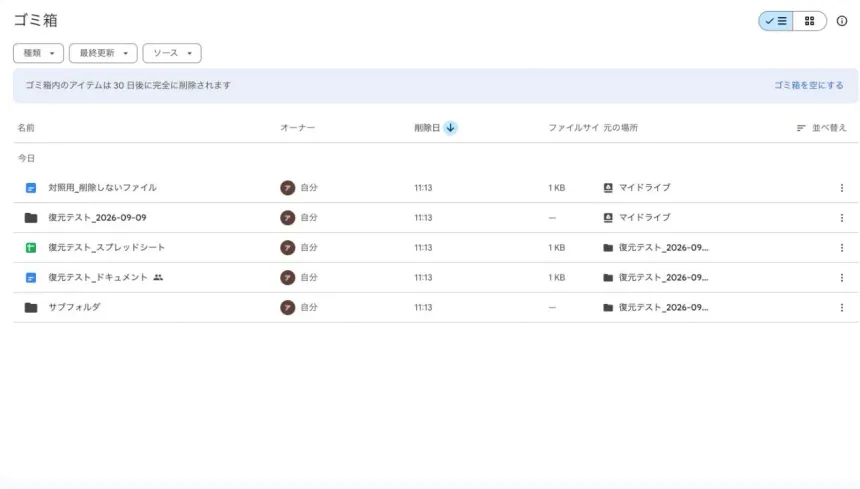Click the folder icon of 復元テスト_2026-09-09
The height and width of the screenshot is (489, 860).
[x=31, y=218]
